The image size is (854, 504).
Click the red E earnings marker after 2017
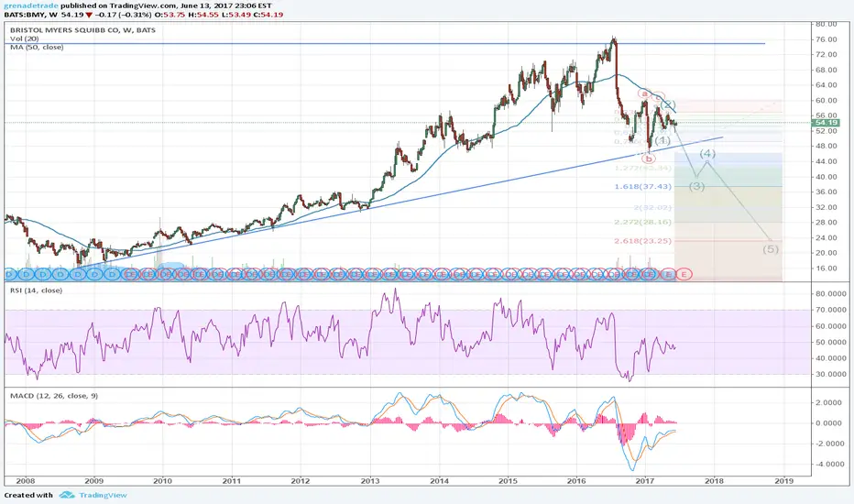[x=684, y=275]
